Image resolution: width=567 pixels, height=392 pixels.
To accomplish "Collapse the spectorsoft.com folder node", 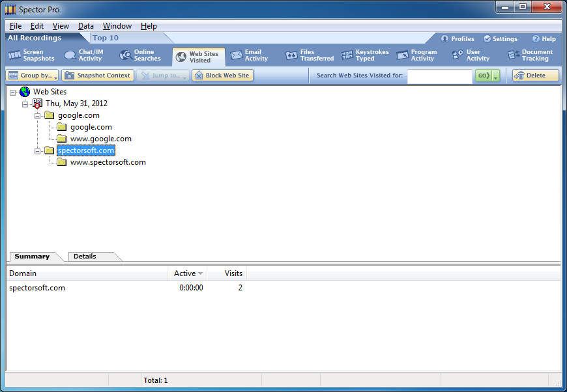I will tap(38, 150).
